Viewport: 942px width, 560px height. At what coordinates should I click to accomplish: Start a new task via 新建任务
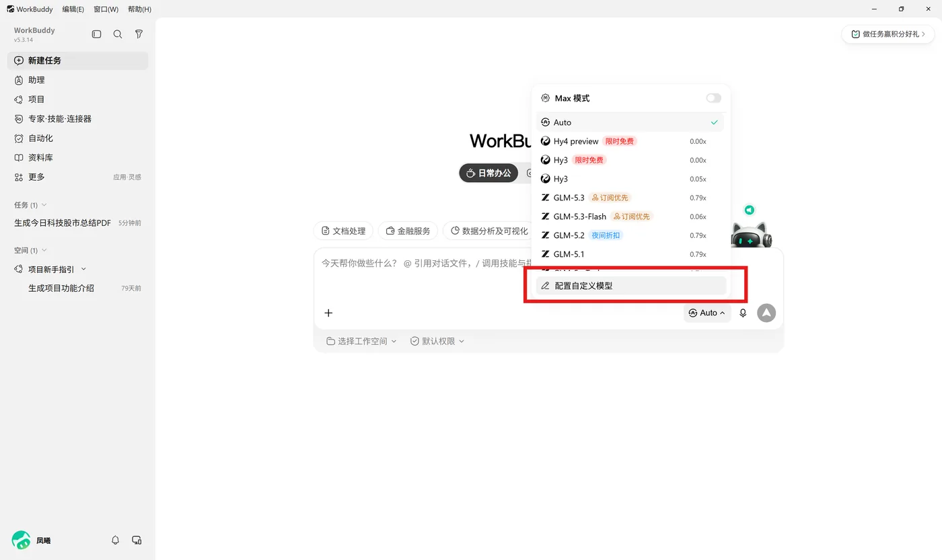pyautogui.click(x=77, y=61)
